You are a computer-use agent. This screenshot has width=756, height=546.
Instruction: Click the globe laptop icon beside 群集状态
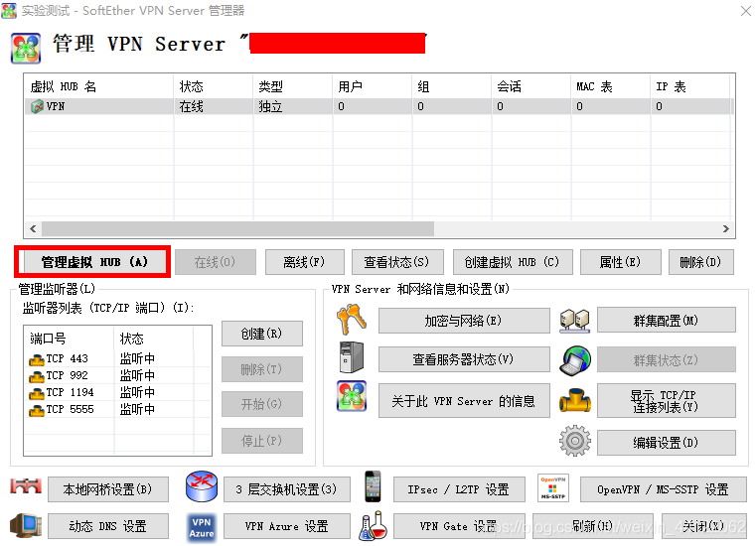pos(575,360)
